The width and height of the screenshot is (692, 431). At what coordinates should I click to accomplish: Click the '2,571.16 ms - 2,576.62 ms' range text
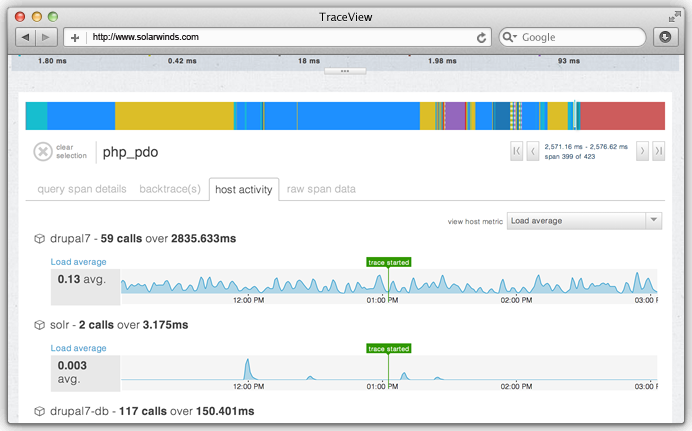tap(586, 146)
